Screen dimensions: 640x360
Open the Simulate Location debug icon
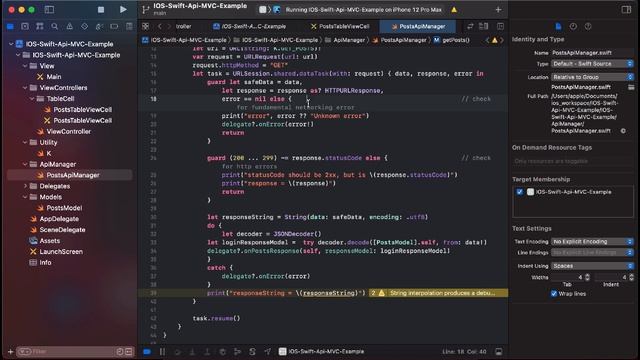(x=267, y=351)
